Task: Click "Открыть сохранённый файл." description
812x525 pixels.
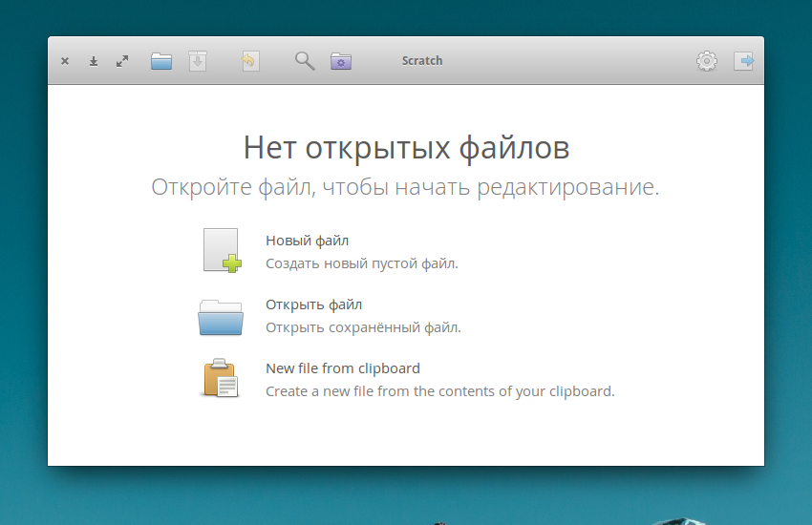Action: pyautogui.click(x=364, y=327)
